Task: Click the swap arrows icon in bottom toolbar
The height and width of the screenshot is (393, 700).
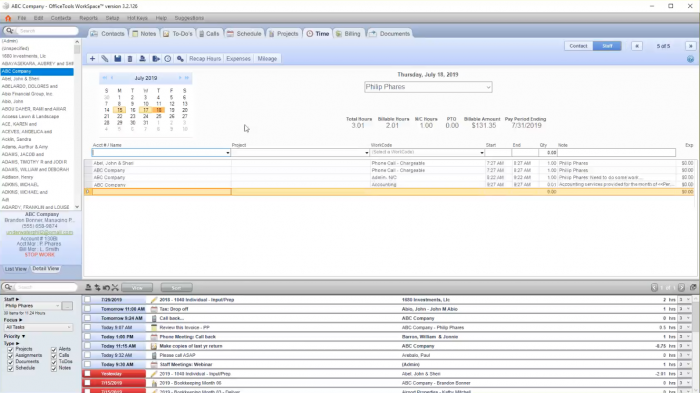Action: [97, 288]
